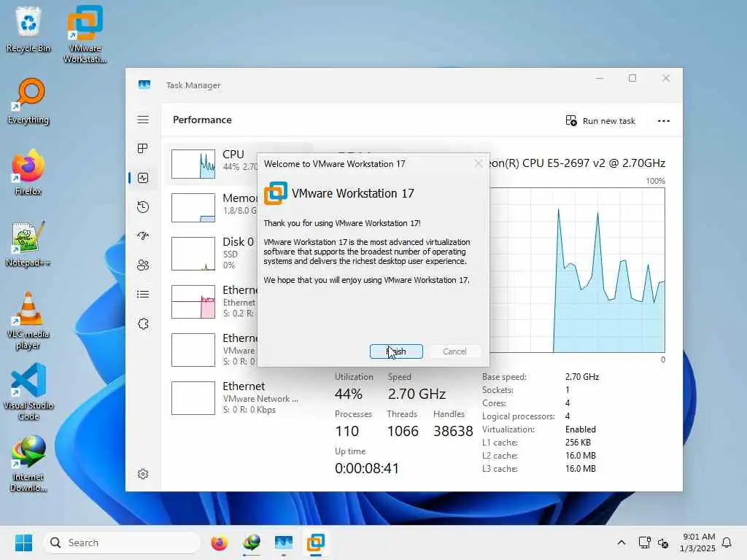The image size is (747, 560).
Task: Click the network icon in system tray
Action: coord(645,542)
